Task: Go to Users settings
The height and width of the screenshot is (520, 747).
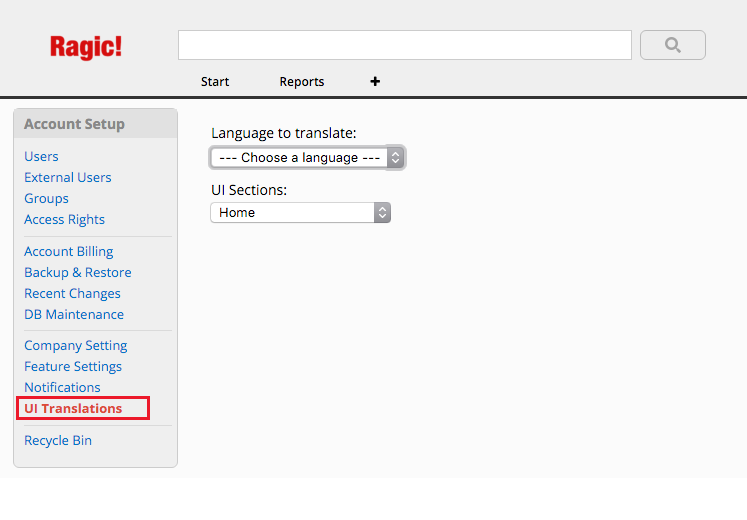Action: 41,156
